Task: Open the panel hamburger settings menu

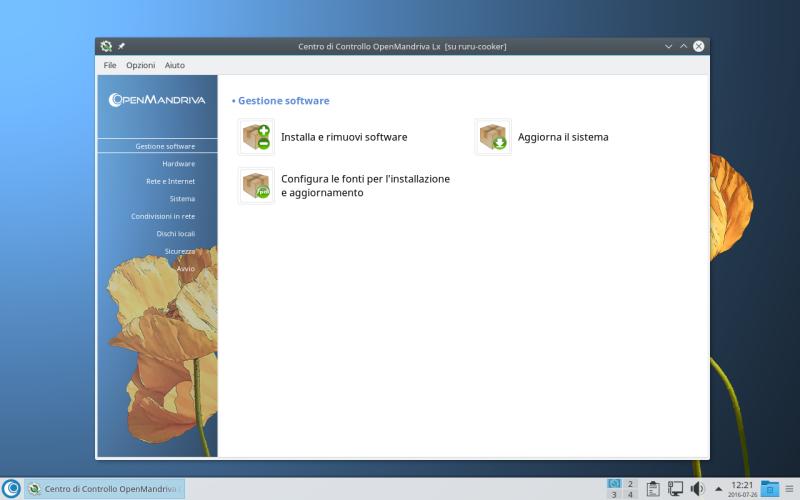Action: click(x=790, y=489)
